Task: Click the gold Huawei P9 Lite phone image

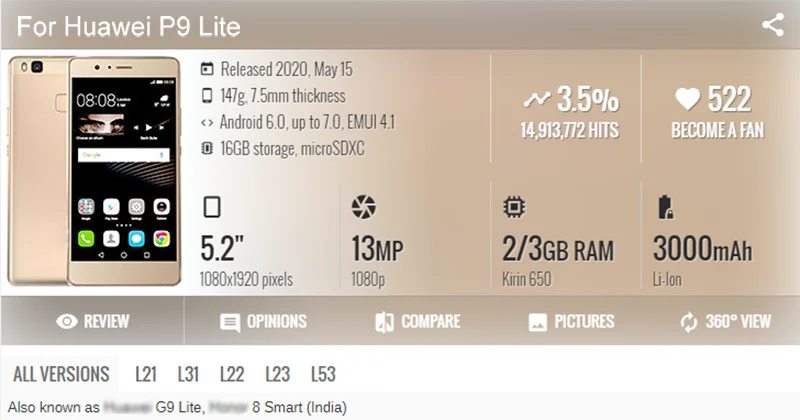Action: point(95,170)
